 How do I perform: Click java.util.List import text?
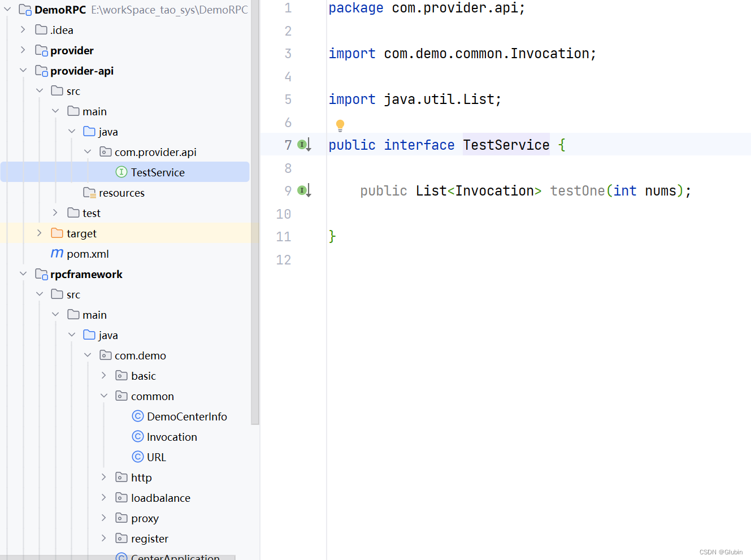point(439,99)
